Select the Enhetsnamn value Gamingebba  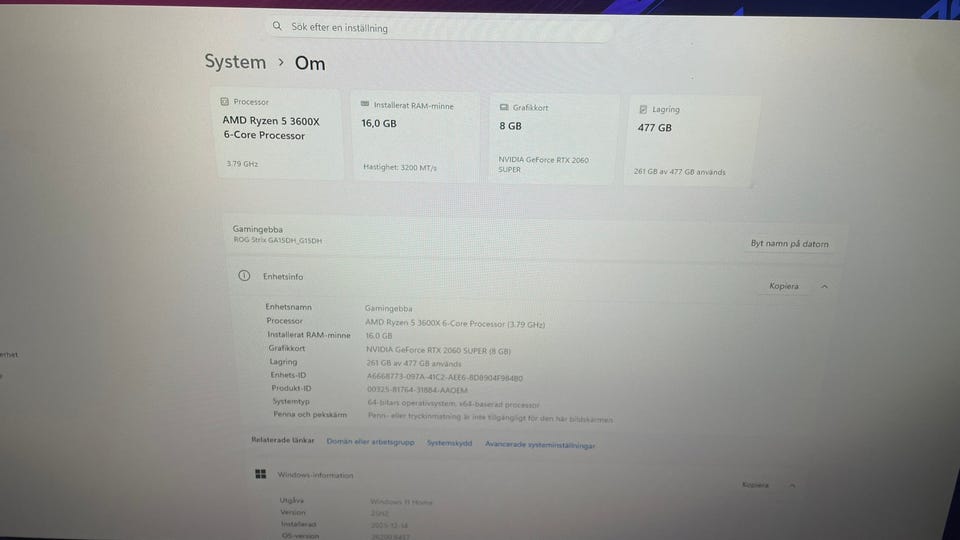pyautogui.click(x=388, y=309)
